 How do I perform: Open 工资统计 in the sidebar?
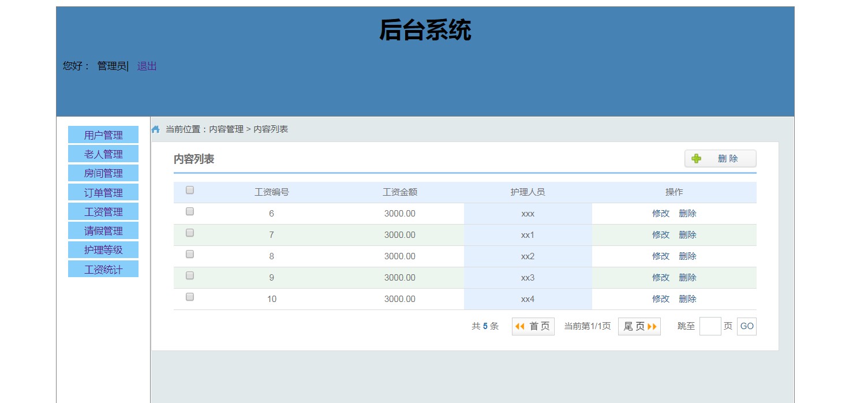[103, 269]
